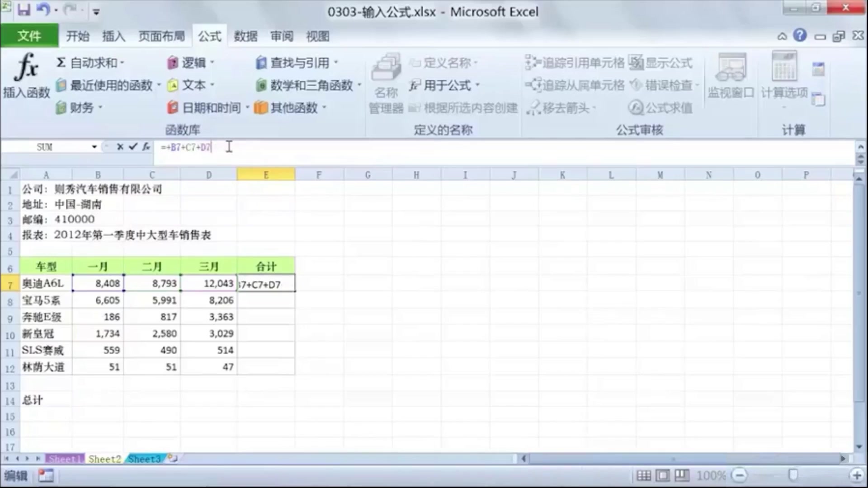
Task: Click cell containing 8,408
Action: 98,283
